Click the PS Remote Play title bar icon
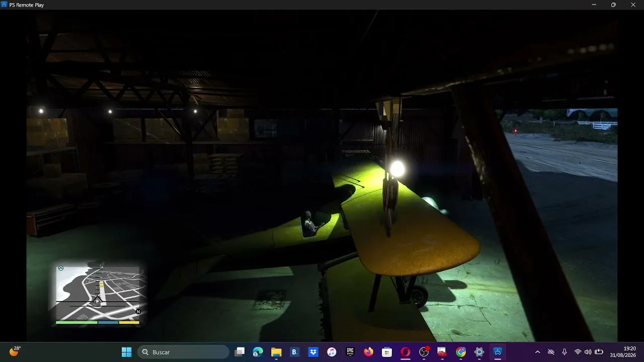 [4, 5]
